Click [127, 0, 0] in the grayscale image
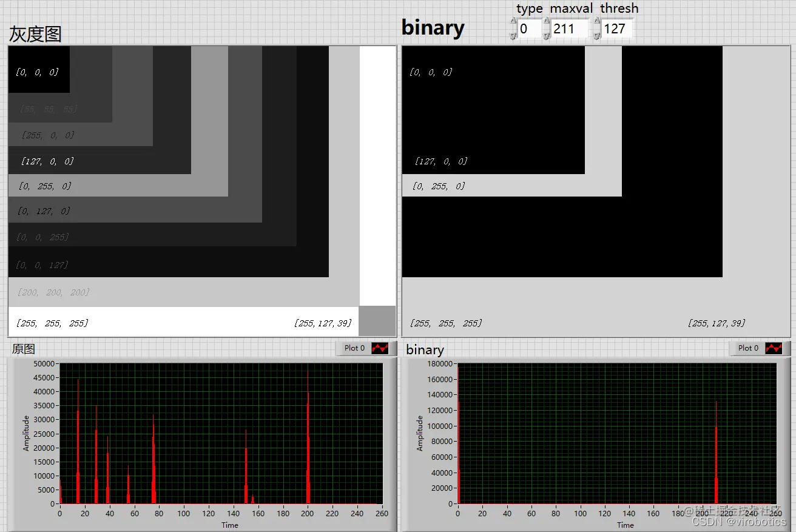The width and height of the screenshot is (796, 532). (47, 161)
